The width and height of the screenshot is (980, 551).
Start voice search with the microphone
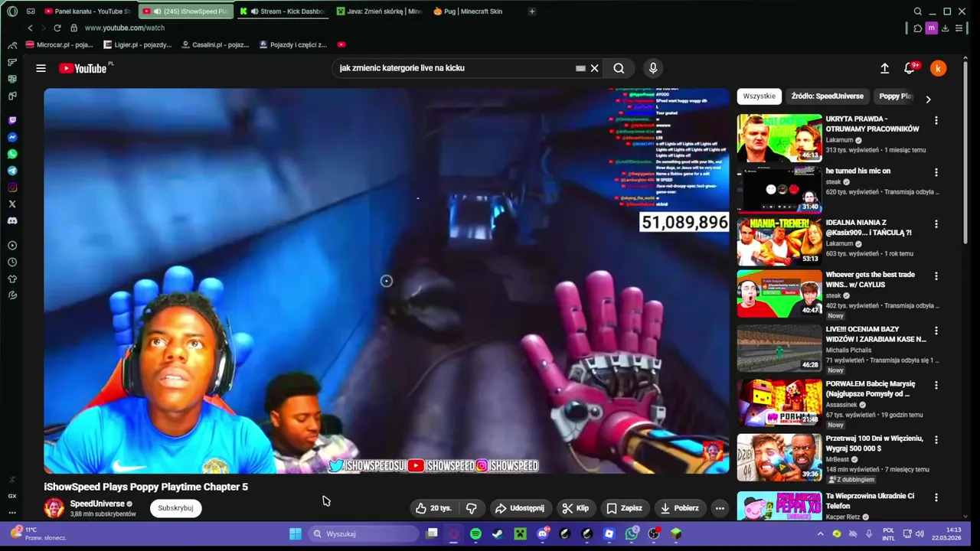[653, 68]
